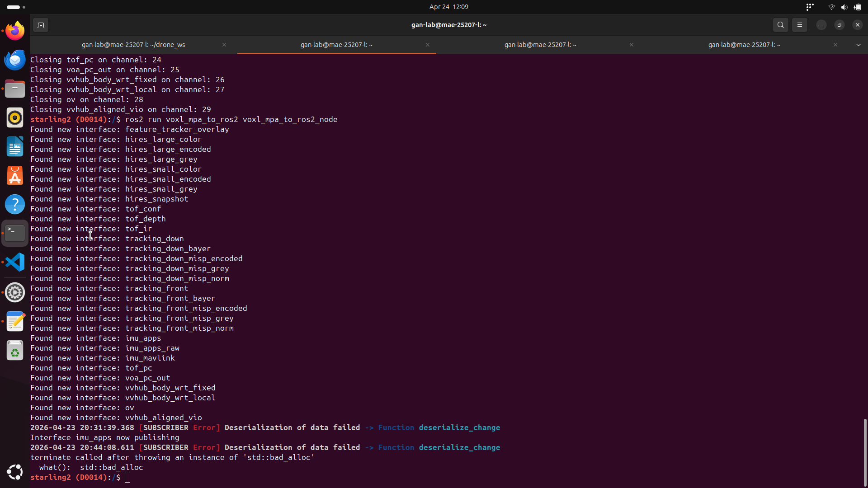Screen dimensions: 868x488
Task: Show Applications via Ubuntu logo
Action: coord(15,472)
